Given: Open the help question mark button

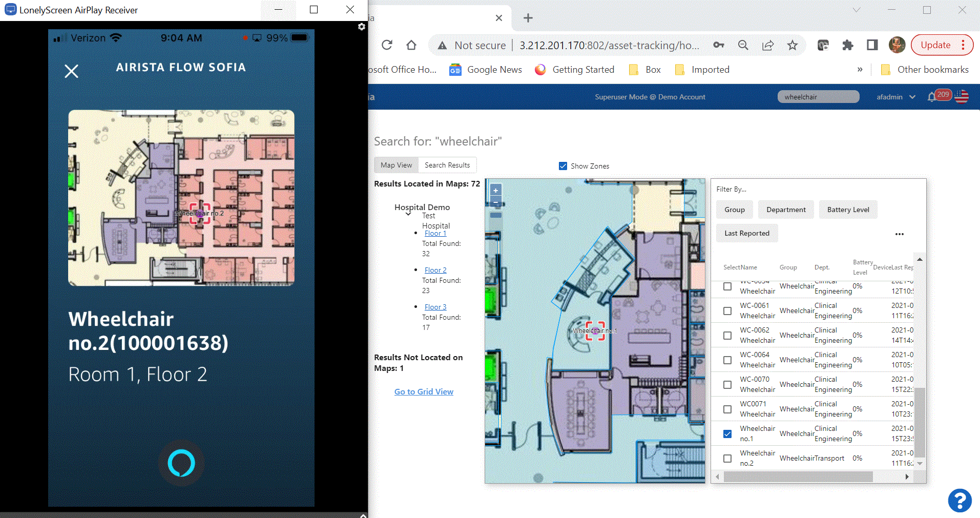Looking at the screenshot, I should click(960, 500).
